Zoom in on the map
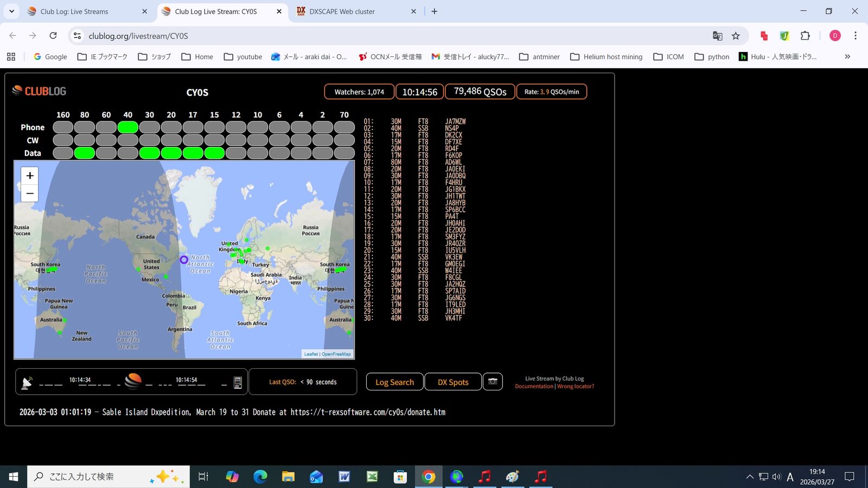This screenshot has height=488, width=868. (x=30, y=176)
